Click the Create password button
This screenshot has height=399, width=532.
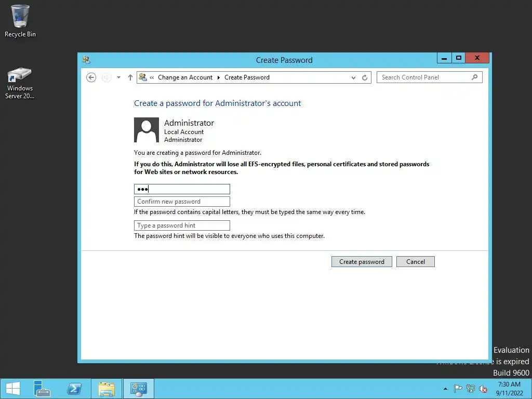point(362,262)
